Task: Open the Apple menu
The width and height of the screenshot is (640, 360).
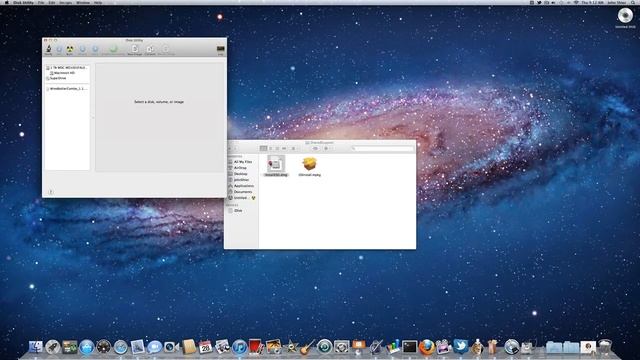Action: click(7, 2)
